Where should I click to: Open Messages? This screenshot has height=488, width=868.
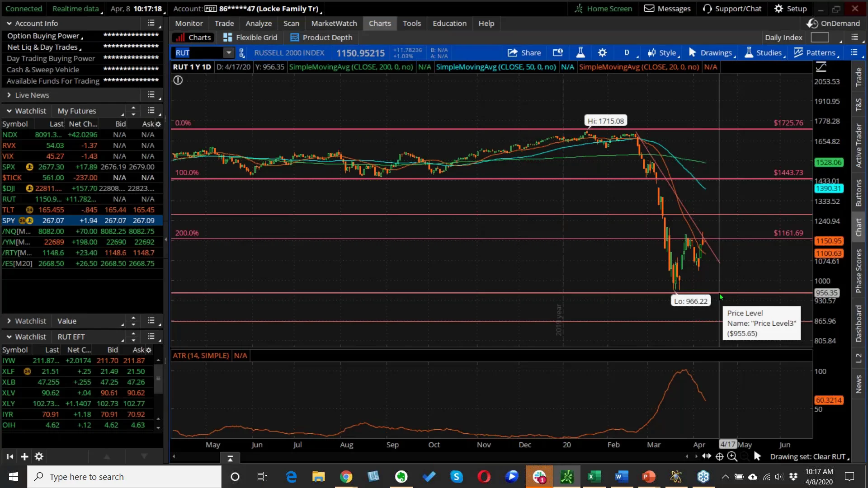tap(667, 9)
